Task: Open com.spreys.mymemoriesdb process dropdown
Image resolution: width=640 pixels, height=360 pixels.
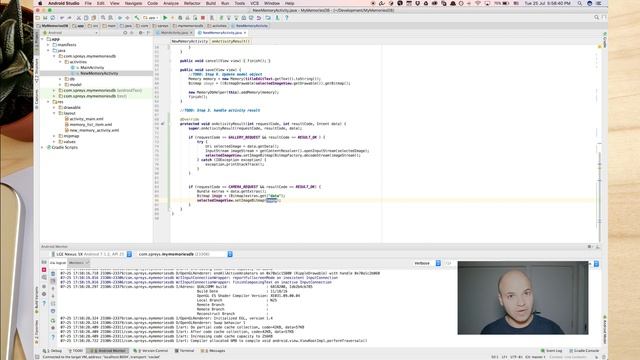Action: (x=185, y=254)
